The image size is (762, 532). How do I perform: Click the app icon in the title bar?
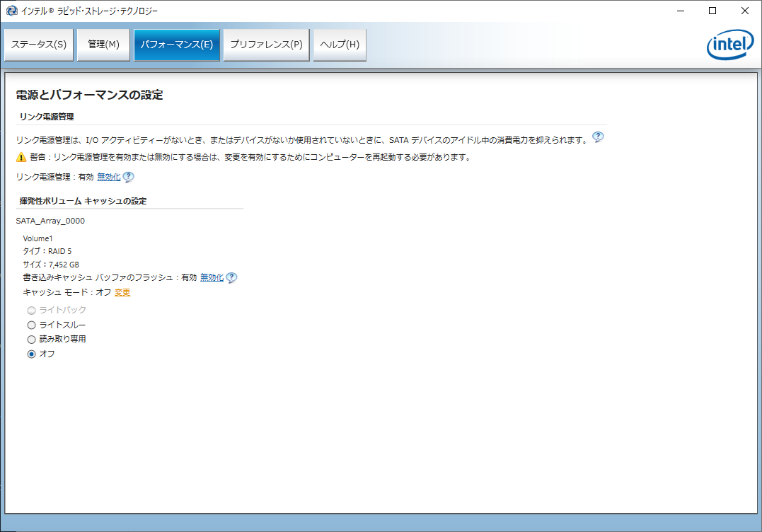pos(11,11)
